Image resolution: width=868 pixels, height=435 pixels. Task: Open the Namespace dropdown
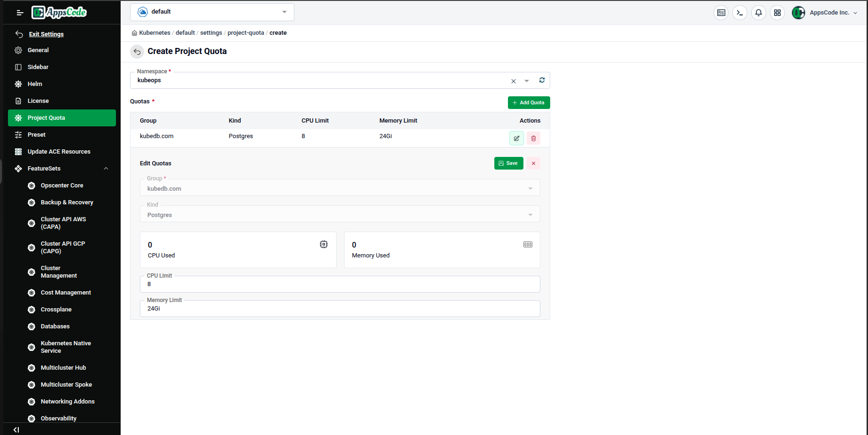tap(526, 81)
